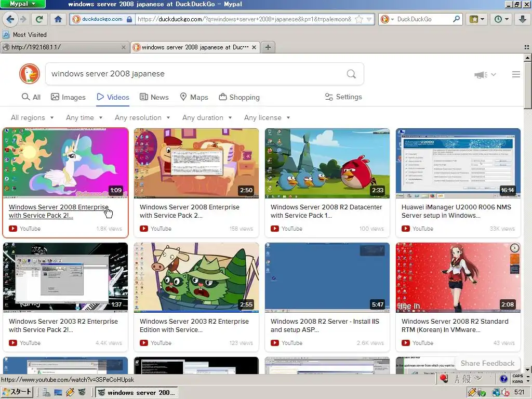Click in the browser address bar
The height and width of the screenshot is (399, 532).
(x=244, y=19)
